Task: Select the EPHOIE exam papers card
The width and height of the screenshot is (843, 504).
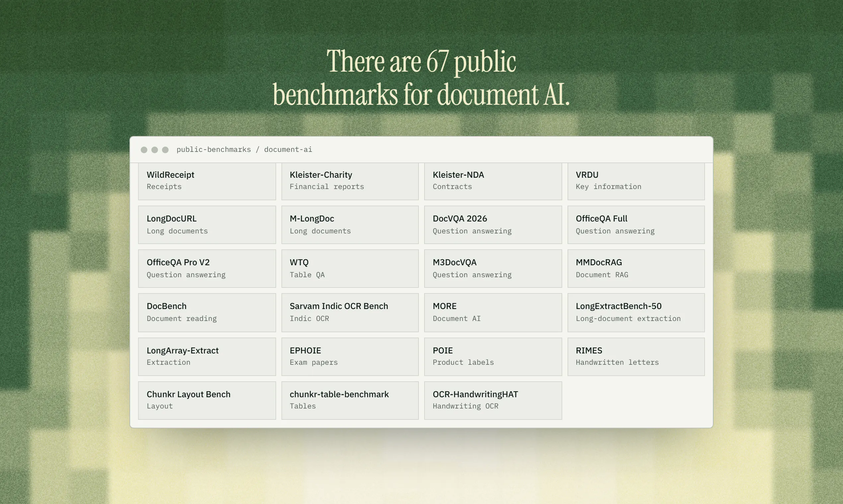Action: 350,356
